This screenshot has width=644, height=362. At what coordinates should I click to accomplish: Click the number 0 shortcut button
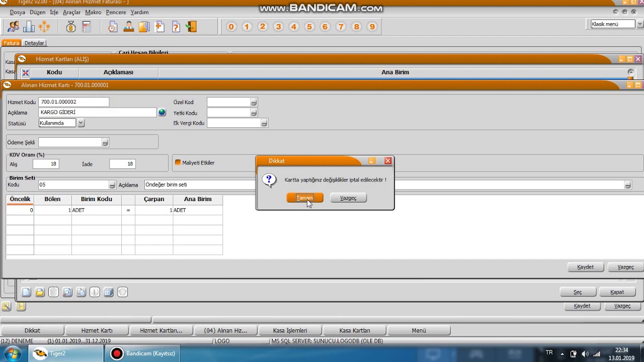(231, 27)
